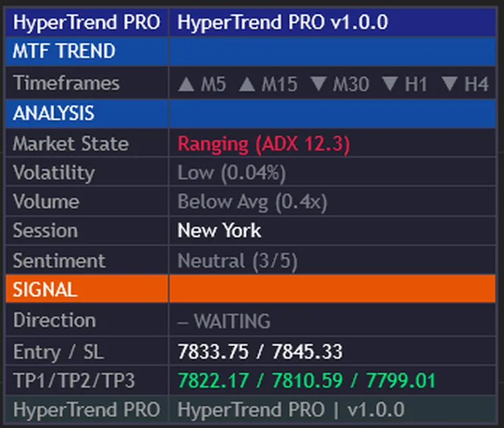Viewport: 504px width, 428px height.
Task: Click the Below Avg (0.4x) value
Action: pos(252,202)
